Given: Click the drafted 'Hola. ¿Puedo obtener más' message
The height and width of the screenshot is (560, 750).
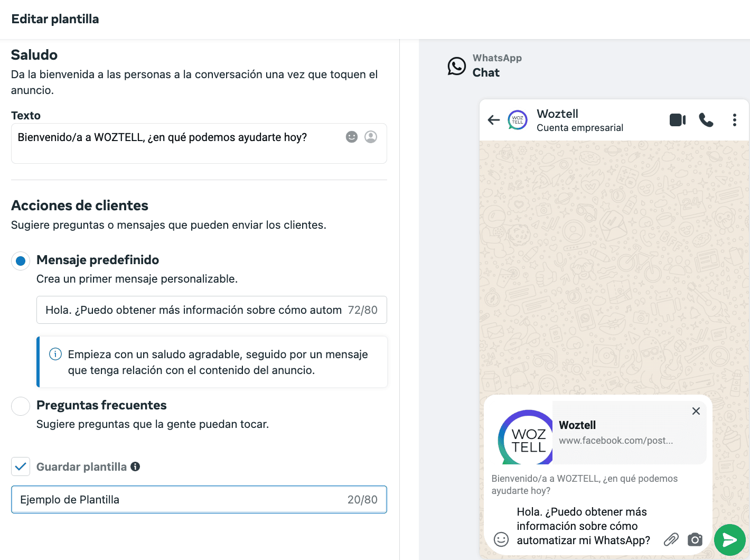Looking at the screenshot, I should (x=583, y=526).
